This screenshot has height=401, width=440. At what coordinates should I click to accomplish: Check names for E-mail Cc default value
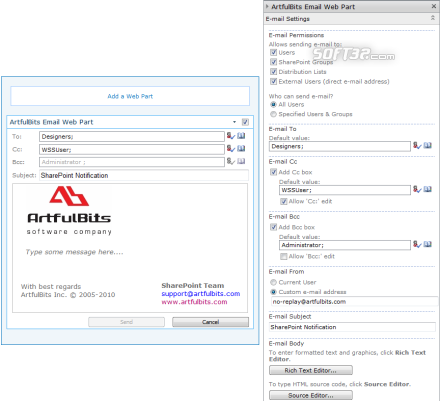click(x=417, y=189)
